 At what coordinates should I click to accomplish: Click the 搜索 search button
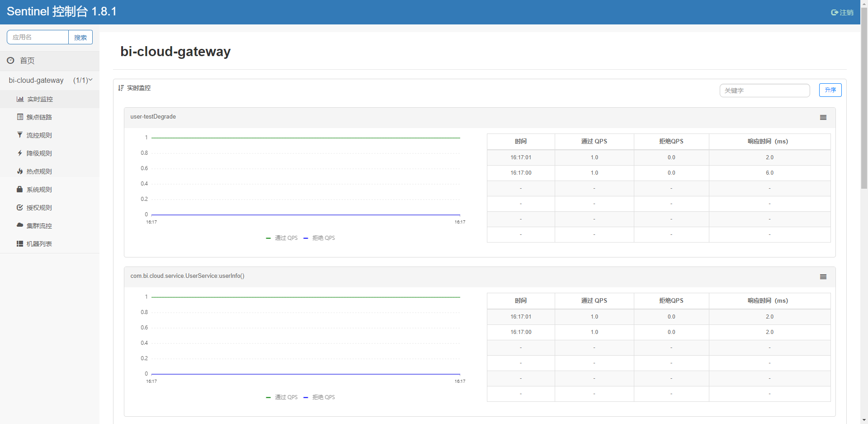tap(80, 38)
